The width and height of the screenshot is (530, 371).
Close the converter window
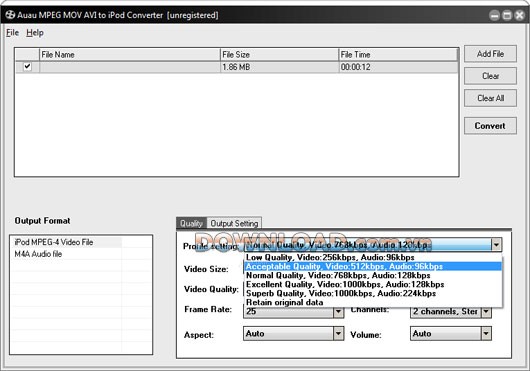520,15
